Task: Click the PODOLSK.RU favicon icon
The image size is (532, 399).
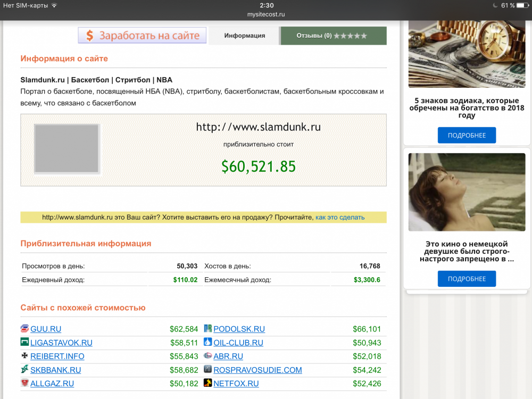Action: coord(208,328)
